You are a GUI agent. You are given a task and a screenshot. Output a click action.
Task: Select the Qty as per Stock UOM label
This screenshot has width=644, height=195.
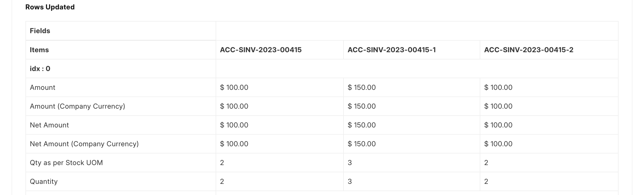[x=66, y=163]
